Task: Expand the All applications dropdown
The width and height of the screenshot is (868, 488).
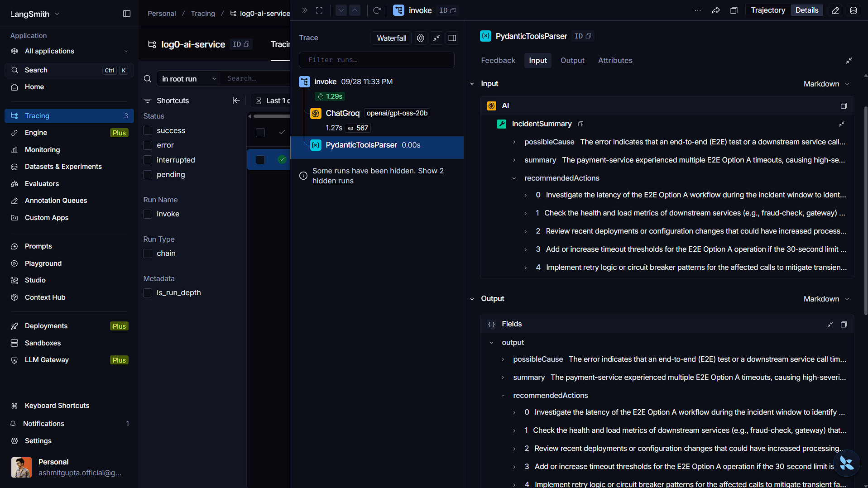Action: tap(69, 51)
